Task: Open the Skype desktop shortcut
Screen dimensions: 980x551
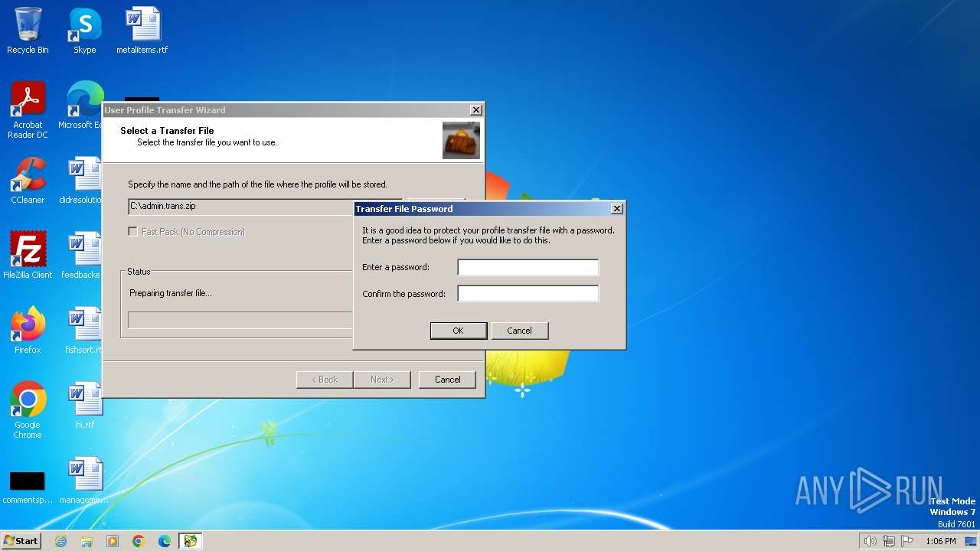Action: 84,31
